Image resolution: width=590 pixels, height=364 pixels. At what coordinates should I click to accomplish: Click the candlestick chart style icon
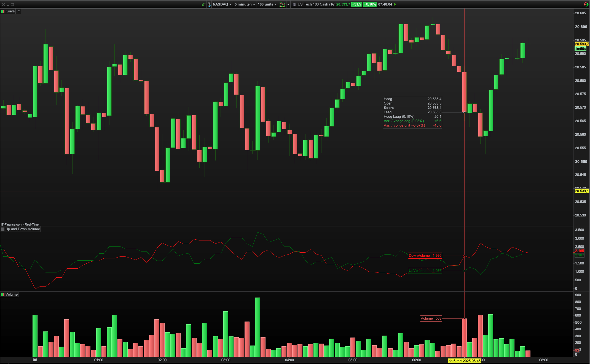(x=203, y=4)
